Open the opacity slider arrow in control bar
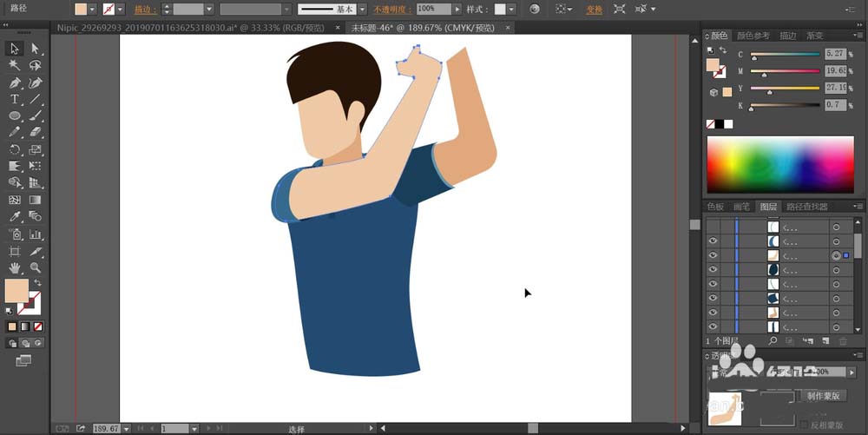This screenshot has width=868, height=435. tap(457, 9)
